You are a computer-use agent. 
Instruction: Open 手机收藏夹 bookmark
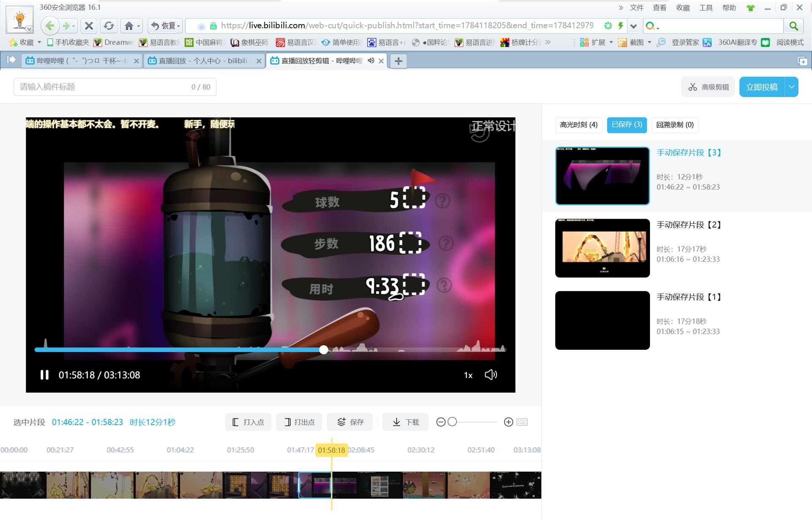(x=68, y=42)
